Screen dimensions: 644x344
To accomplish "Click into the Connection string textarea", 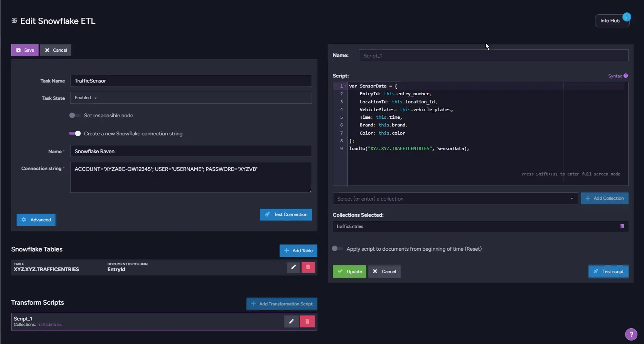I will click(x=191, y=177).
